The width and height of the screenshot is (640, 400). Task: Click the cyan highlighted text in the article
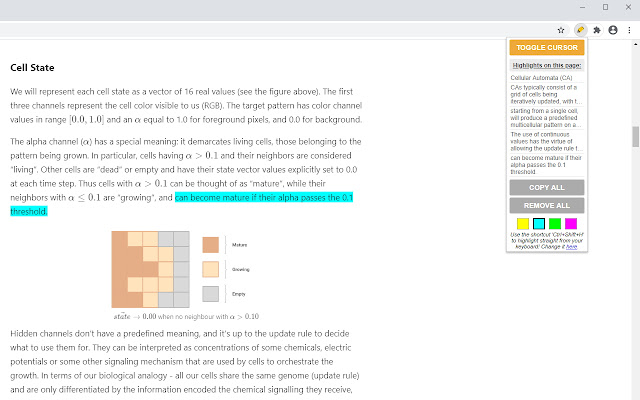[264, 198]
